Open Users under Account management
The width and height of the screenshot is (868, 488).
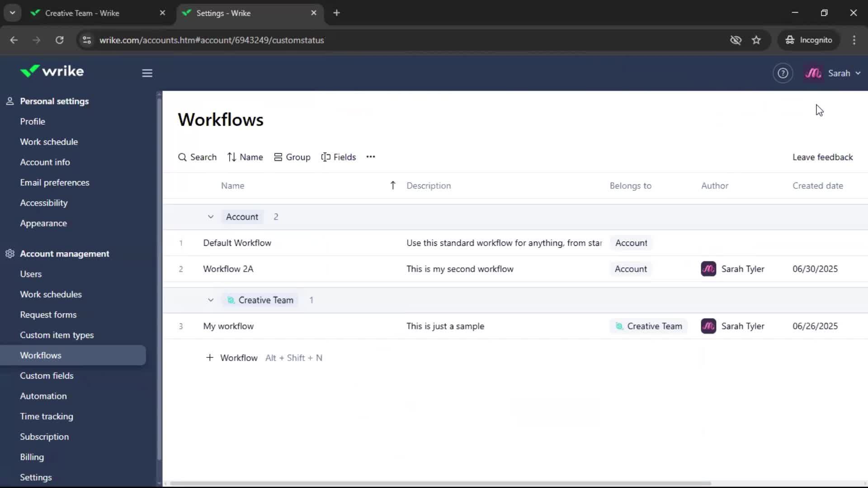[31, 274]
